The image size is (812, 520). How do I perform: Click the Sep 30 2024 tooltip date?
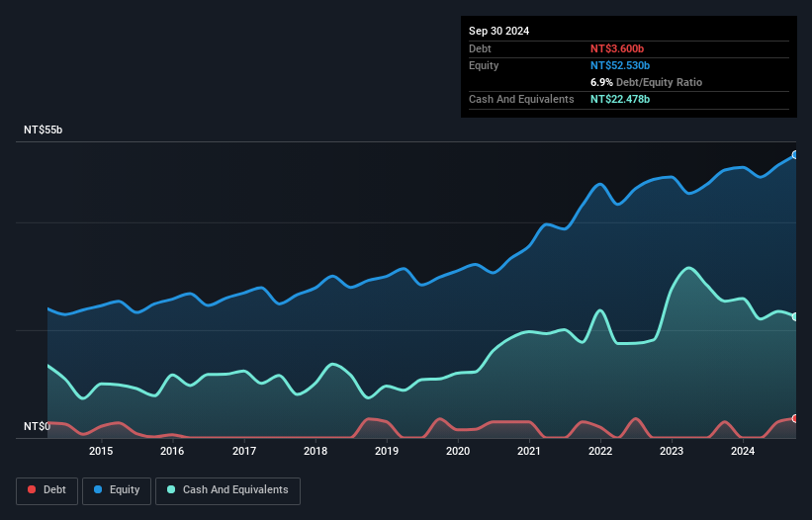point(499,31)
